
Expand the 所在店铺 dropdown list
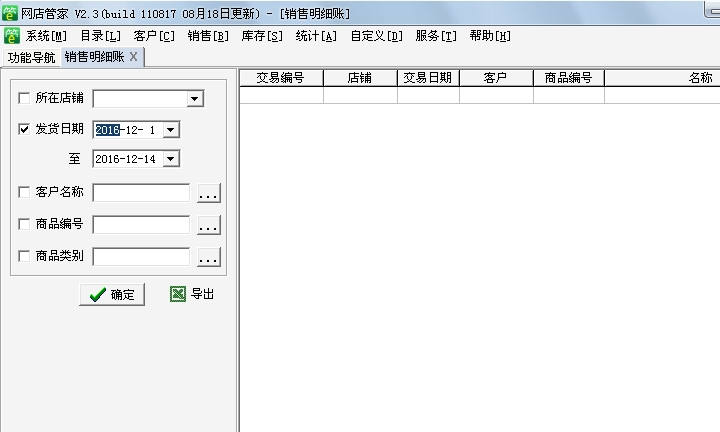(x=195, y=99)
